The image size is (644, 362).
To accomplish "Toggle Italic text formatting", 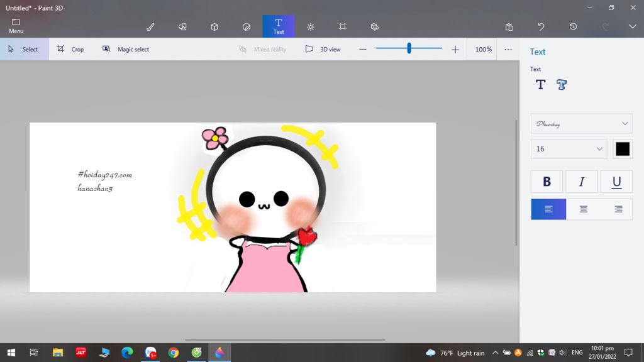I will 582,182.
